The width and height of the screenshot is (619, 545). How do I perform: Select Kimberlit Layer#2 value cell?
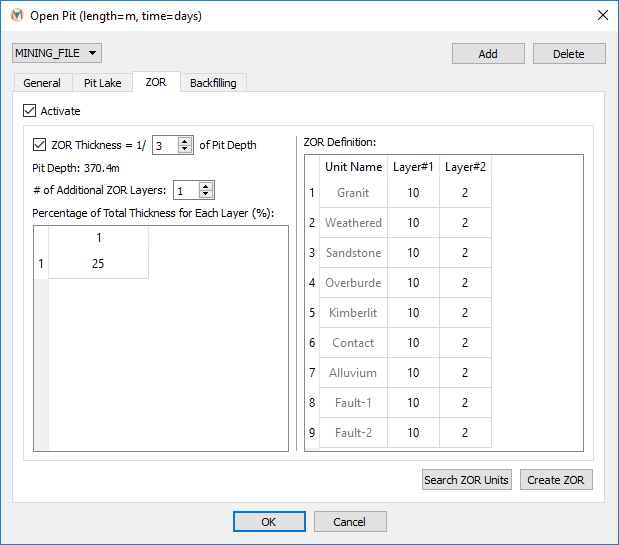click(x=465, y=313)
